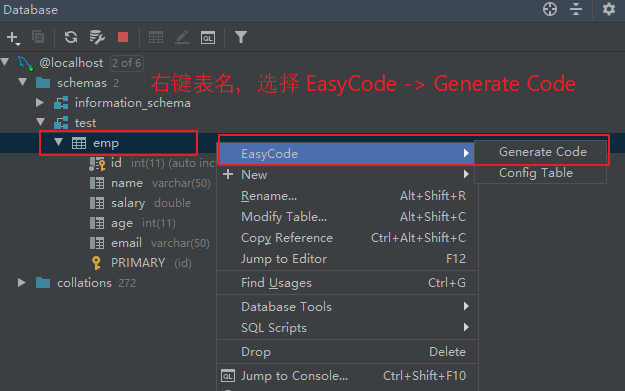Expand the information_schema node

pyautogui.click(x=40, y=102)
